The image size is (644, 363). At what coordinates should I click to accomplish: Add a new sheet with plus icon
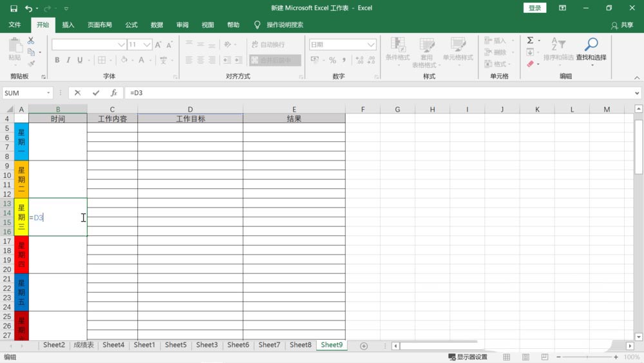pyautogui.click(x=363, y=346)
